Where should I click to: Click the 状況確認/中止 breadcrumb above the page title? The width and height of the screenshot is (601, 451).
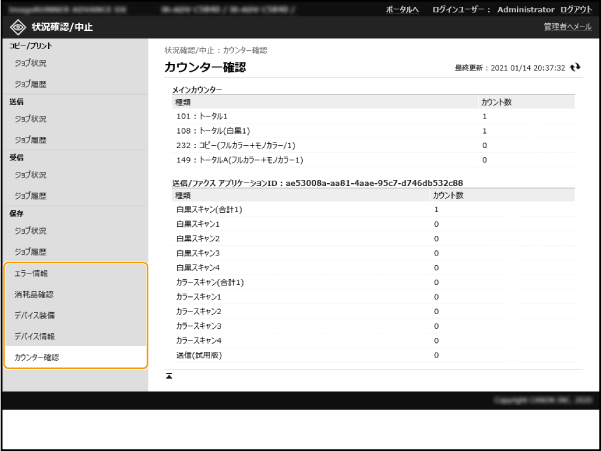click(187, 49)
